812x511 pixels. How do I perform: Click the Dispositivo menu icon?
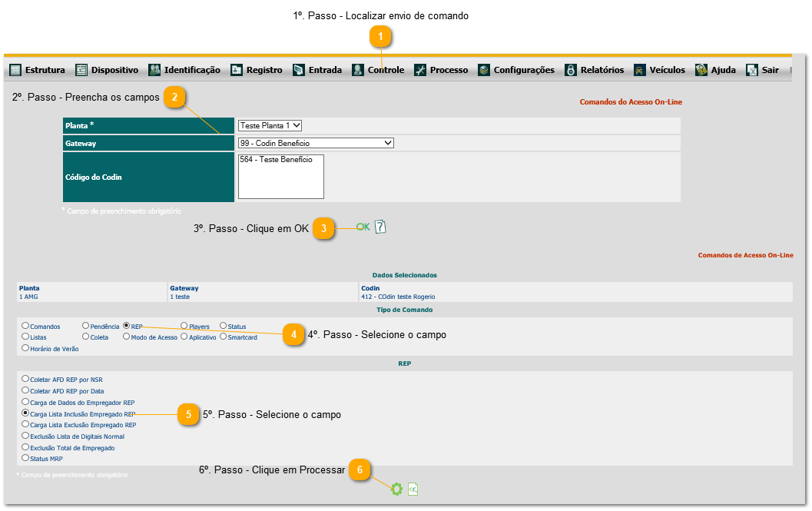81,70
